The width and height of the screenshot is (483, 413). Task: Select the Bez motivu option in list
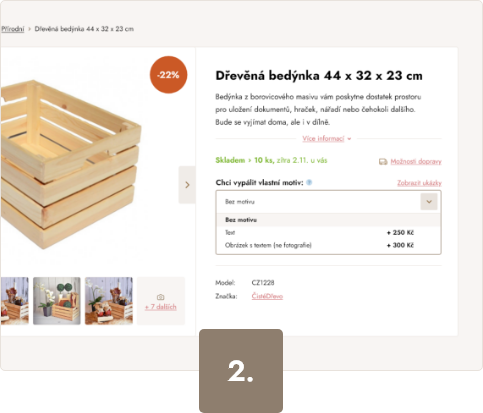pos(328,220)
